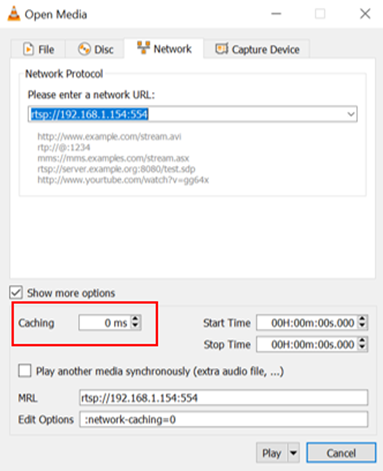This screenshot has height=471, width=383.
Task: Enable Play another media synchronously checkbox
Action: (x=25, y=371)
